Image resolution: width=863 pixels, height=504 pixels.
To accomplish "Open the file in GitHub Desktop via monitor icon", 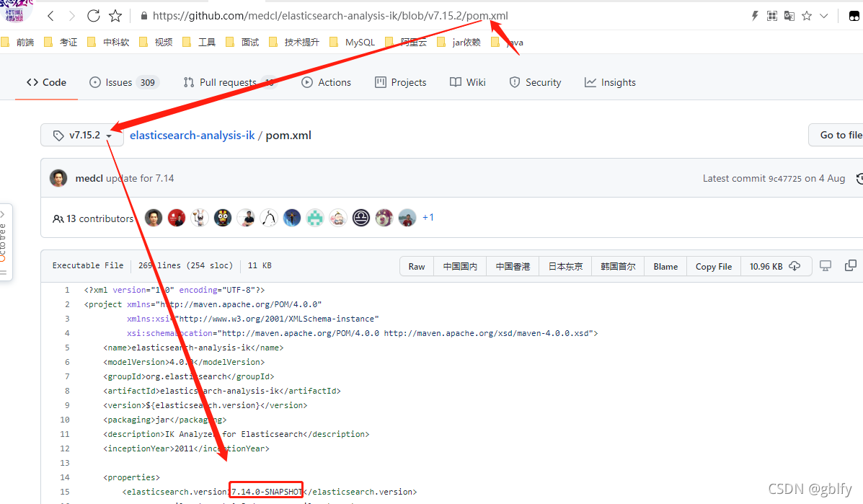I will tap(826, 266).
